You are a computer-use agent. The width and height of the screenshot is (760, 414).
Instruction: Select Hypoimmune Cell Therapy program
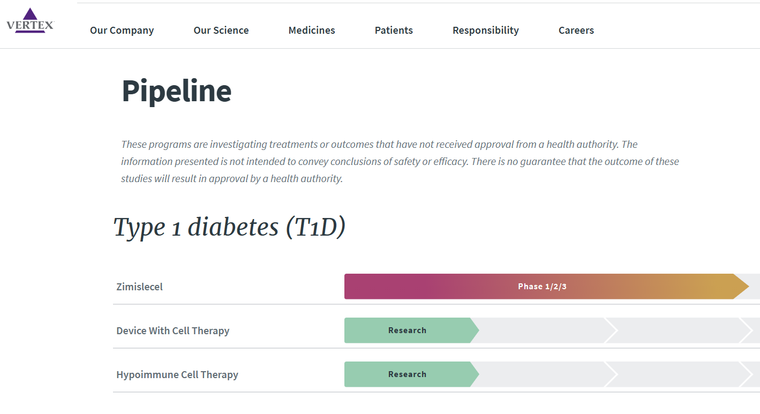pos(177,375)
